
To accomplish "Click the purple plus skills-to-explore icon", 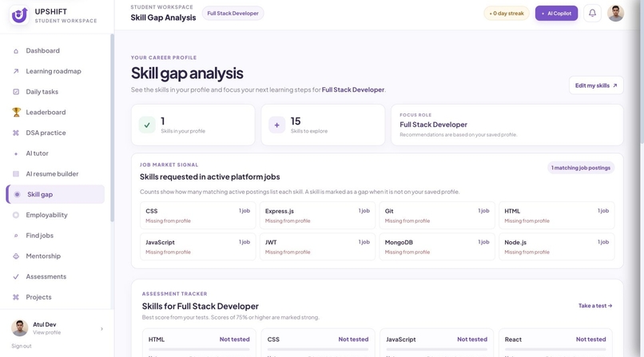I will point(276,125).
